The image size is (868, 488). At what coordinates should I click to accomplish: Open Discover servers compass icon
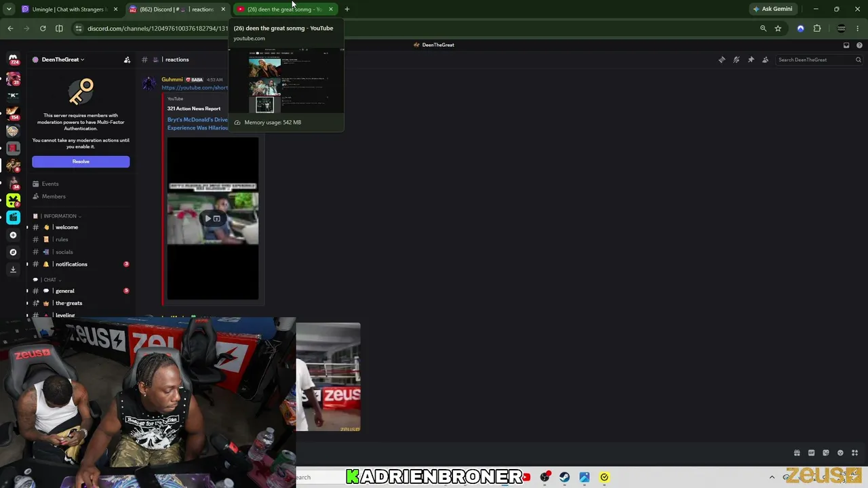click(x=13, y=252)
